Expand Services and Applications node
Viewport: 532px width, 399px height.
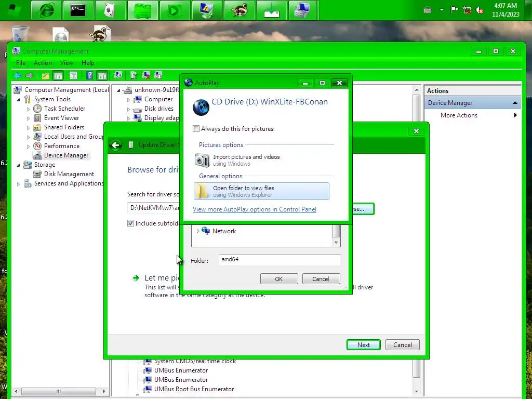[x=18, y=184]
